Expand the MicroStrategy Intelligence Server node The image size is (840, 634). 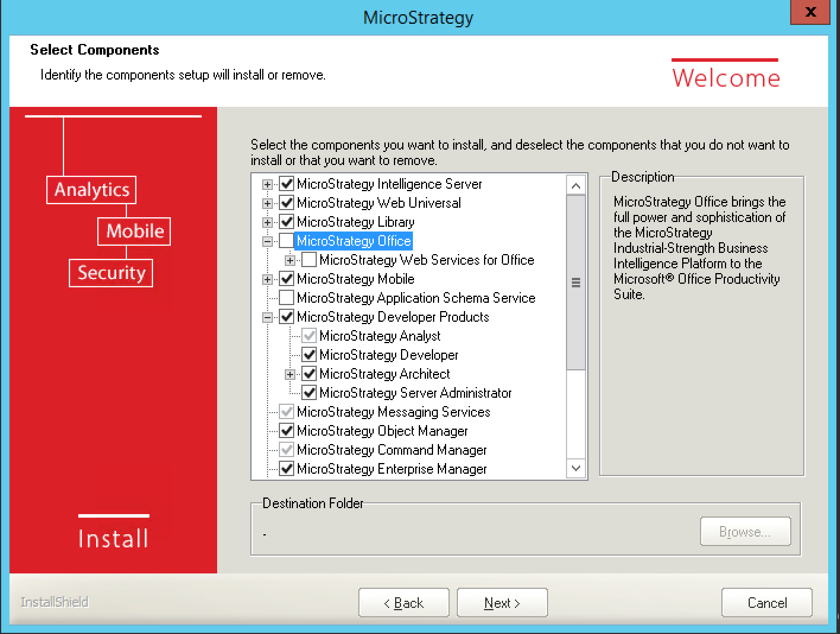point(268,185)
